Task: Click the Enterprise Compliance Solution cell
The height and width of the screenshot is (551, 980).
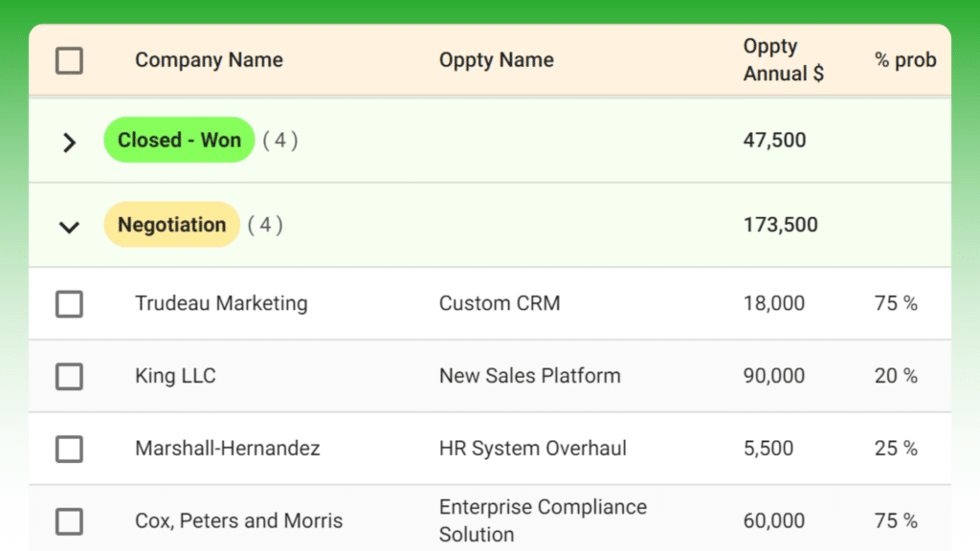Action: (x=543, y=520)
